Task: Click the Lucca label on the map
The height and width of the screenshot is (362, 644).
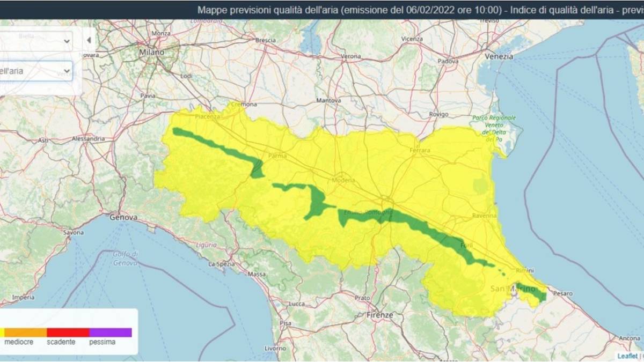Action: coord(296,304)
